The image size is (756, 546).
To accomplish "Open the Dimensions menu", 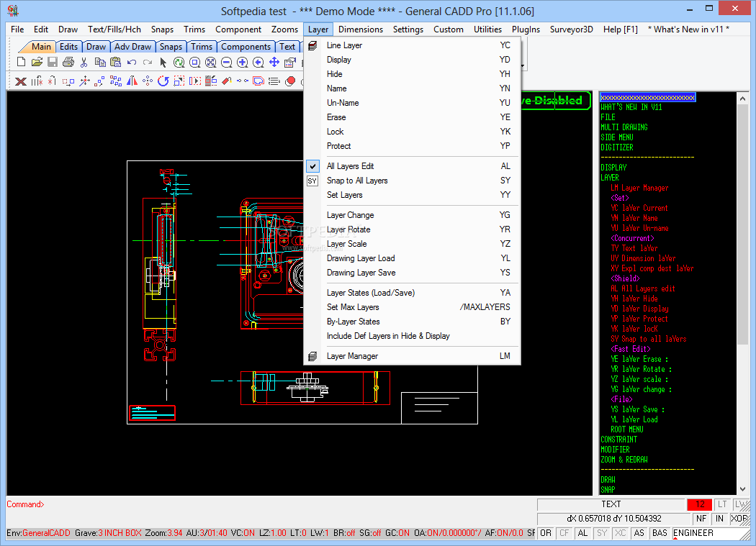I will pos(361,29).
